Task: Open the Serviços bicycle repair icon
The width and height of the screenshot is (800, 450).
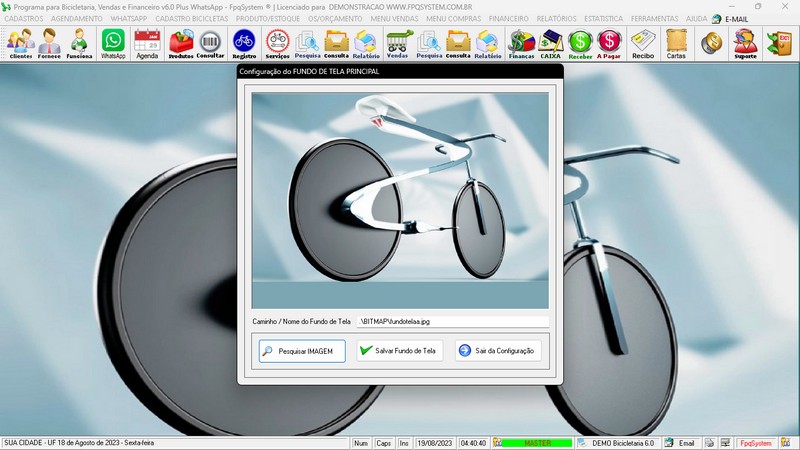Action: pos(278,44)
